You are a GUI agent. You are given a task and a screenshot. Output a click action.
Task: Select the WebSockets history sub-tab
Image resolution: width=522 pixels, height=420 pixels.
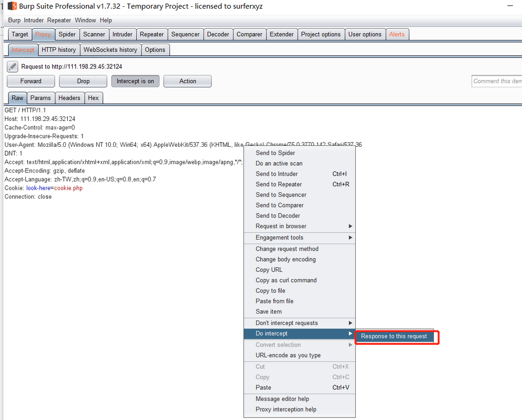pyautogui.click(x=111, y=50)
